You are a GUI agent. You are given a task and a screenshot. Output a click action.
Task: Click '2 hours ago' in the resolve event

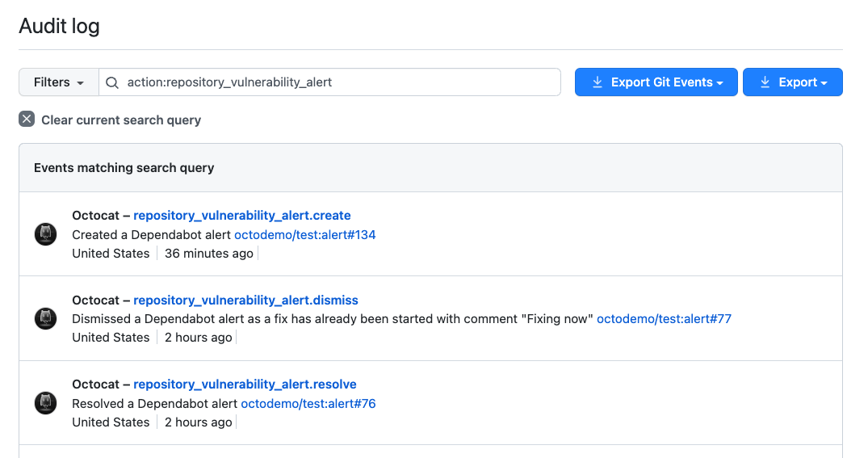(198, 422)
